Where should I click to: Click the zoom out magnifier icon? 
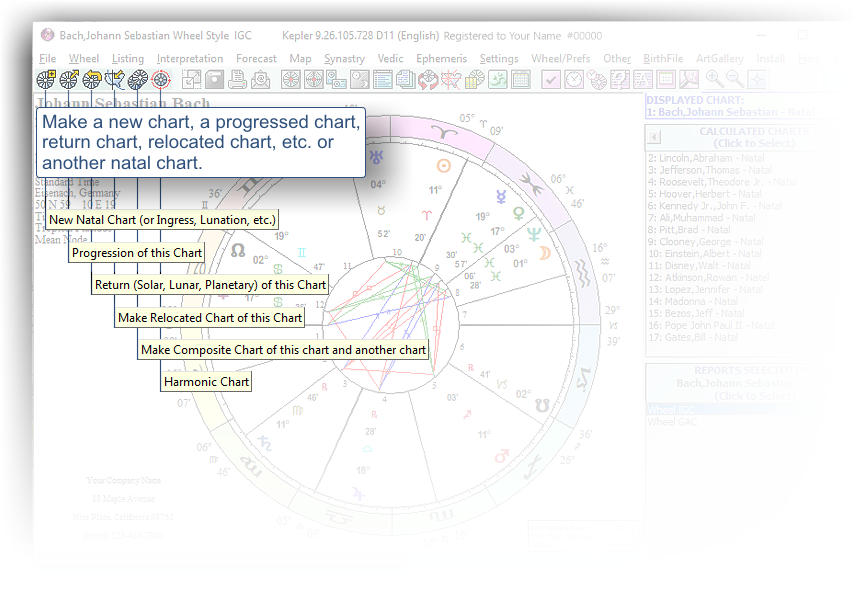(x=736, y=79)
